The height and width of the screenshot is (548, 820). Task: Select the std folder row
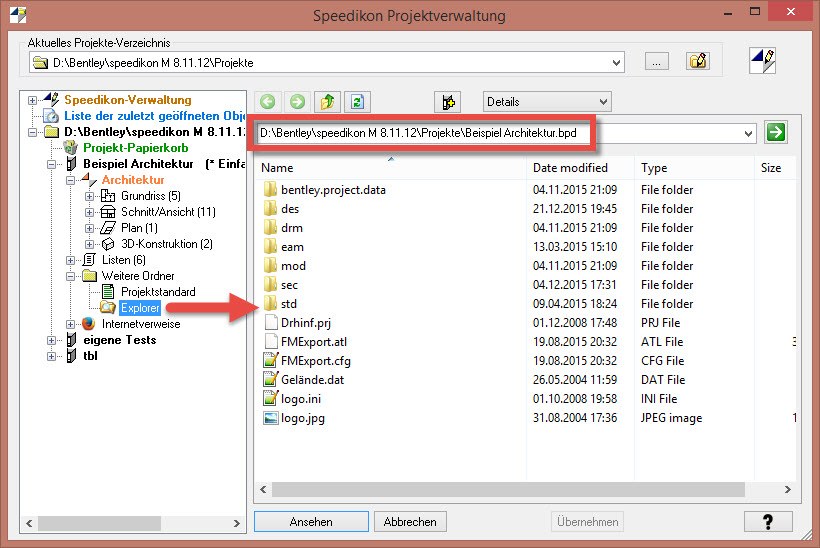pos(289,304)
